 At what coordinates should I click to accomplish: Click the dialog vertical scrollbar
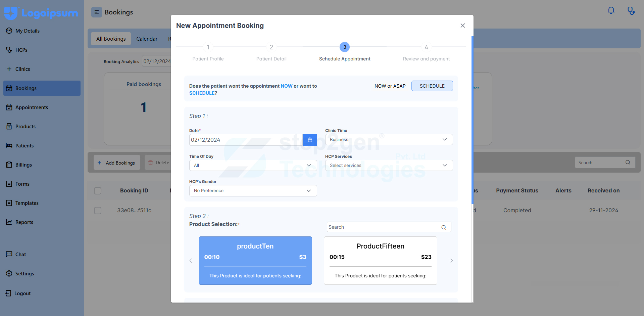(x=473, y=120)
